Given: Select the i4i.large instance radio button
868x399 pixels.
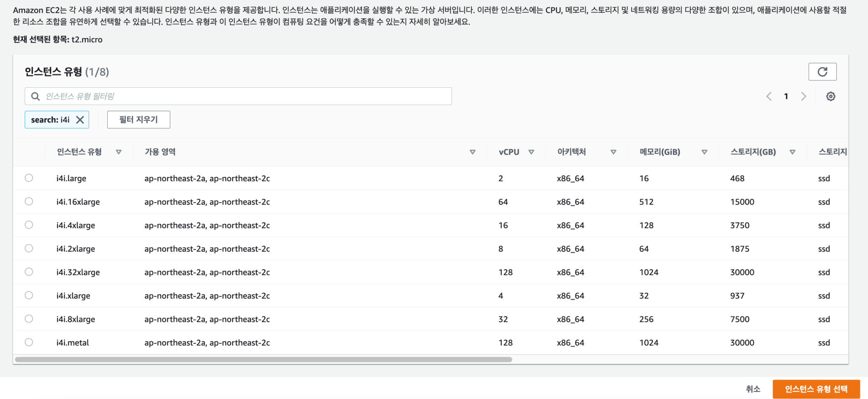Looking at the screenshot, I should click(x=29, y=178).
